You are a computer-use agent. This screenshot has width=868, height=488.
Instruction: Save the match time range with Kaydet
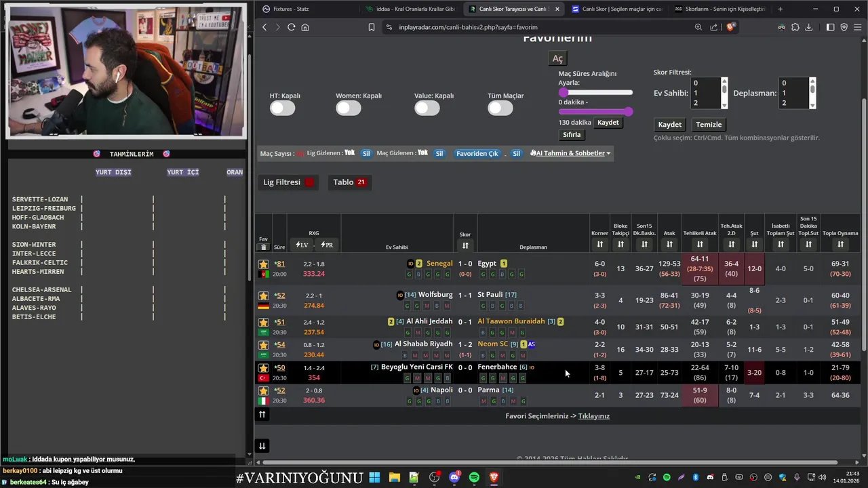click(x=608, y=123)
